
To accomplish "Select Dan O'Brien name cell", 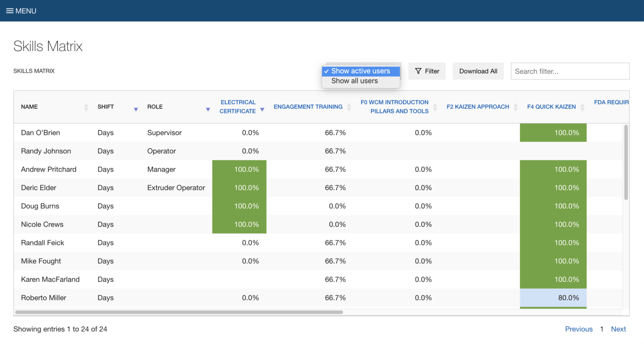I will pyautogui.click(x=41, y=133).
